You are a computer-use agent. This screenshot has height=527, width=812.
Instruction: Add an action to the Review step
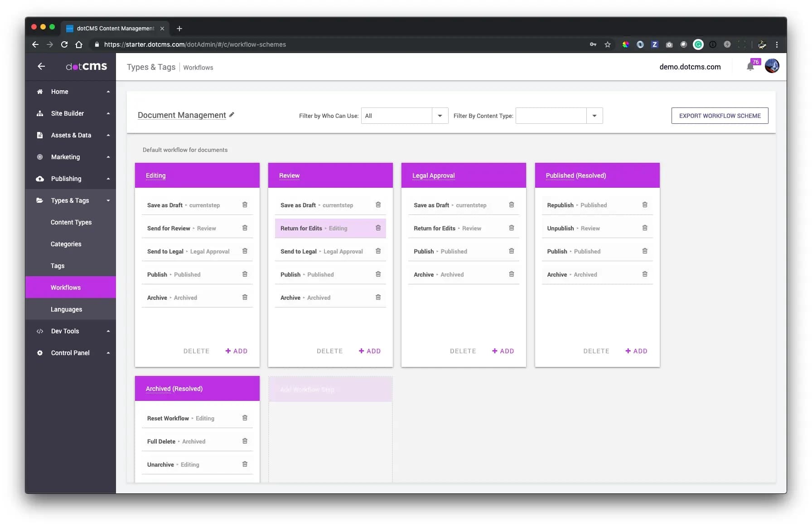370,351
